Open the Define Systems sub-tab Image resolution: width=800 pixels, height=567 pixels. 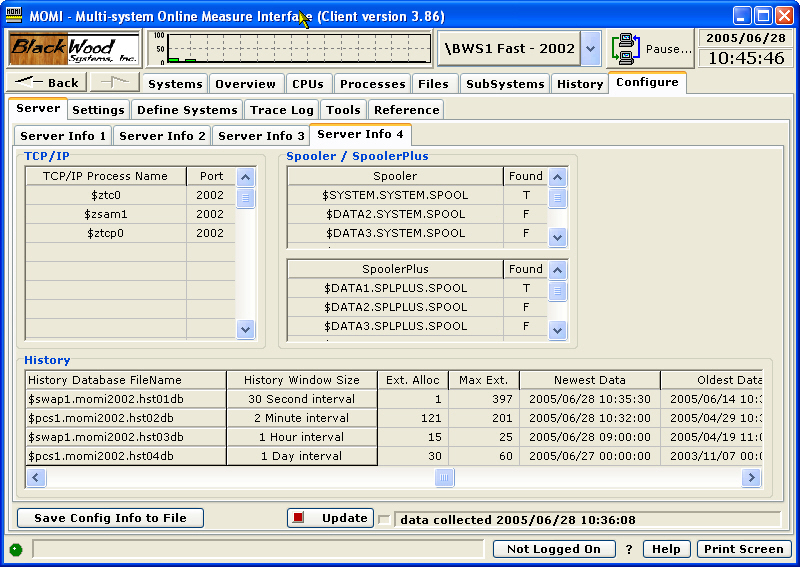187,110
